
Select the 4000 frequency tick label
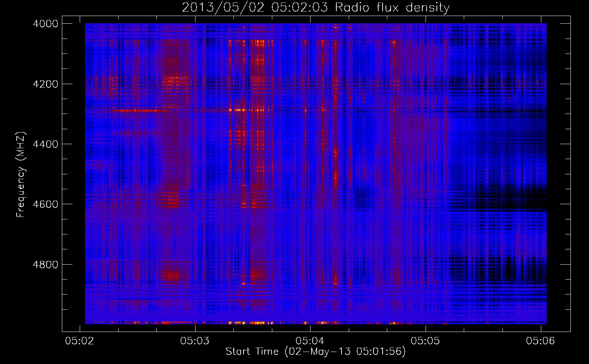(46, 24)
